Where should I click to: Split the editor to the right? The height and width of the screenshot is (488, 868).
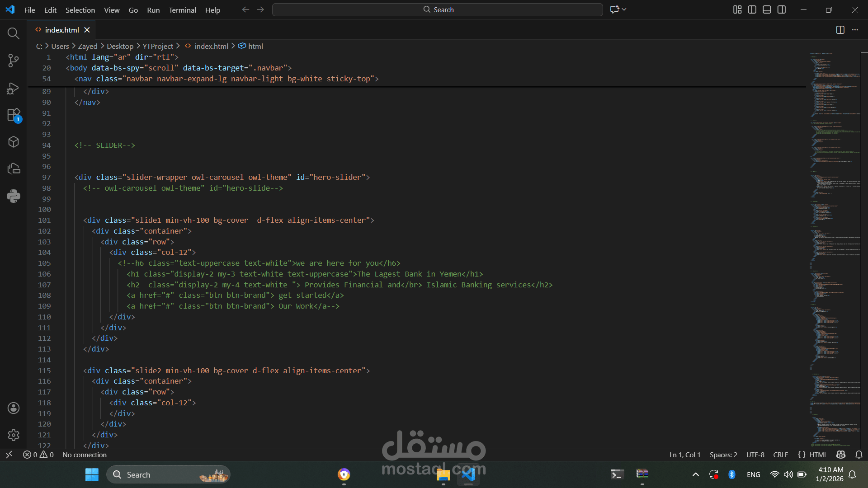(x=840, y=30)
